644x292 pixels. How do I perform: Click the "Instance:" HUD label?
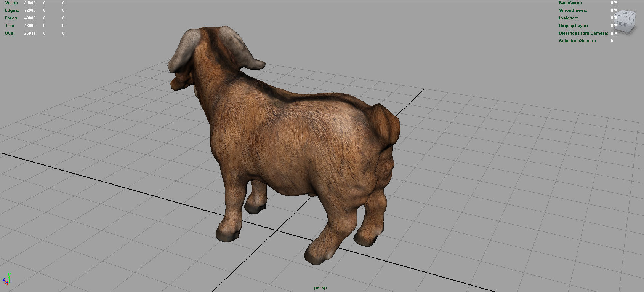[x=569, y=18]
